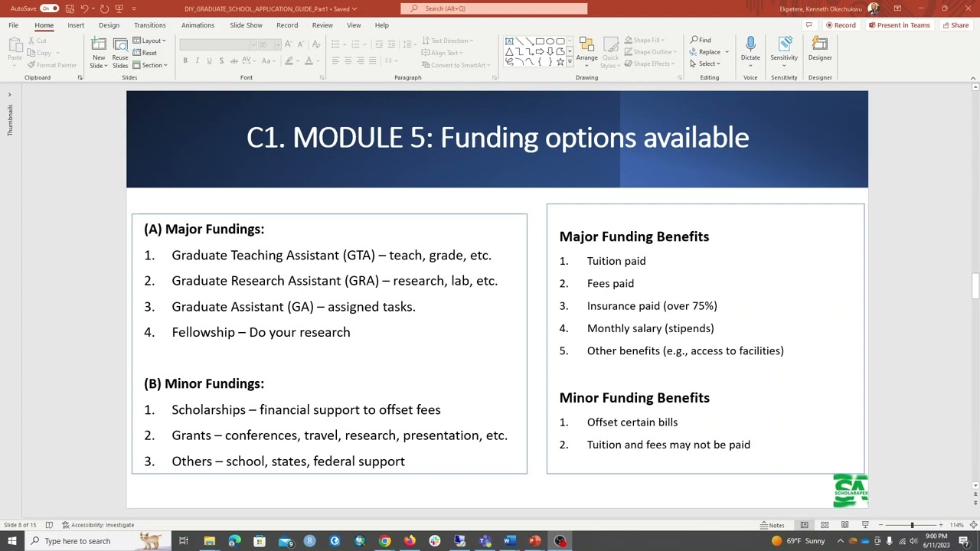Click Find in Editing group
Viewport: 980px width, 551px height.
tap(701, 40)
